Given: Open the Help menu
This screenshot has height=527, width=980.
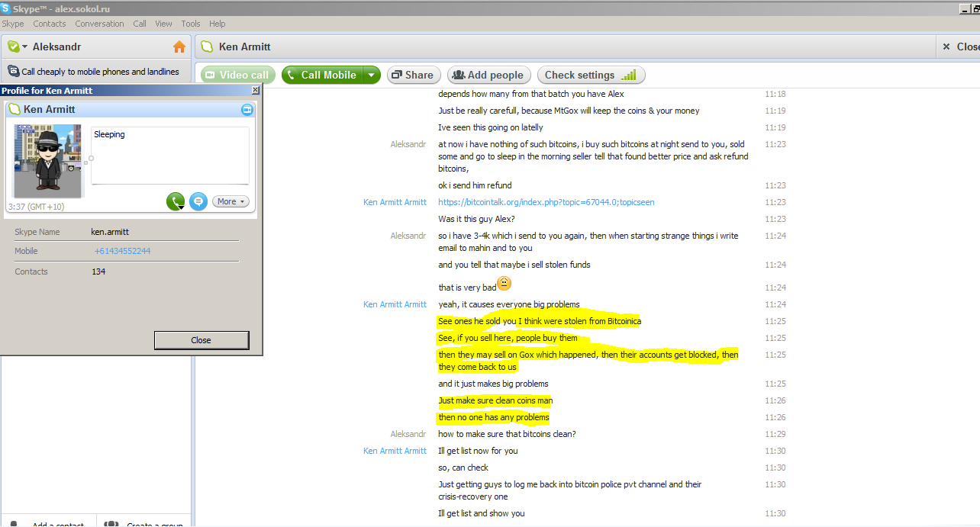Looking at the screenshot, I should pos(218,24).
